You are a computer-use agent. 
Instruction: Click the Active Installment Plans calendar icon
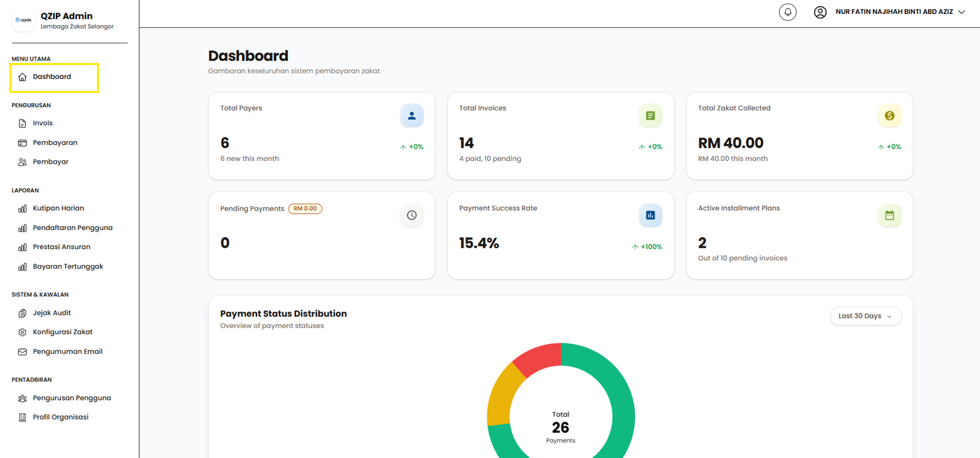pyautogui.click(x=889, y=215)
